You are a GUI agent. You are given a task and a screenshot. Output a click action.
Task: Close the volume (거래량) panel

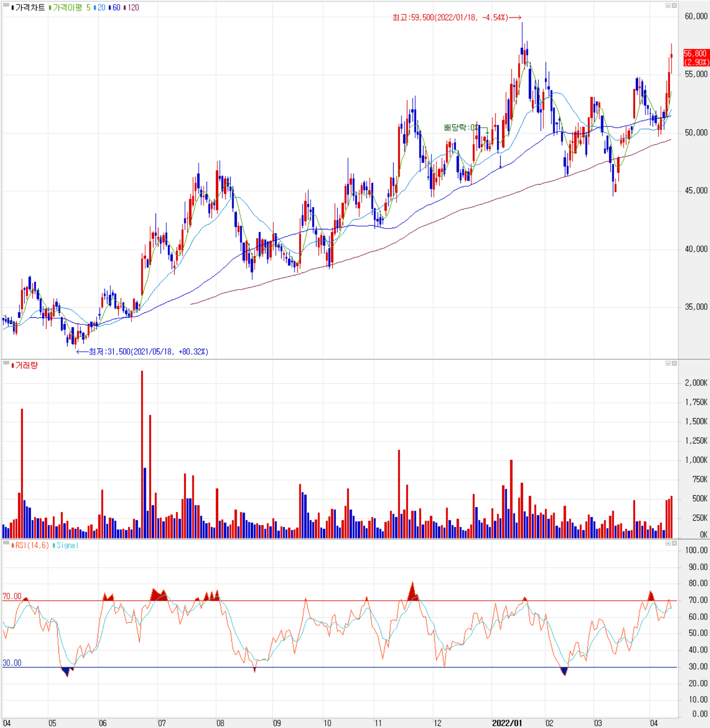[x=674, y=363]
